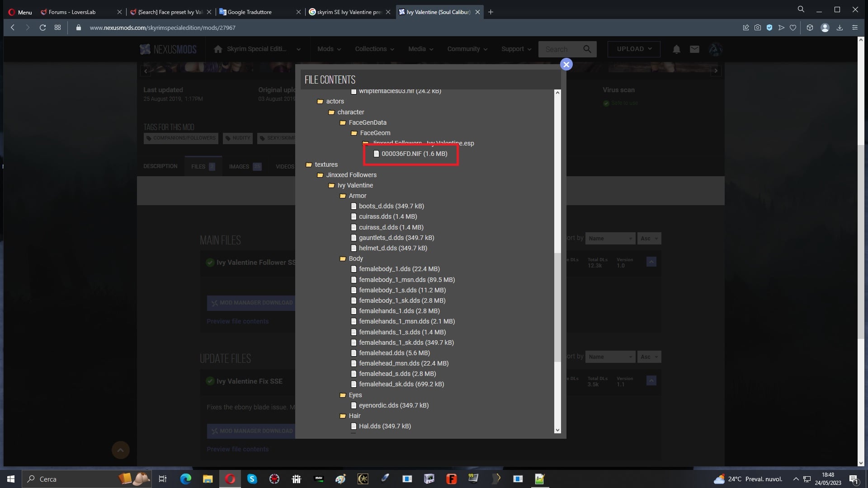Open the Media dropdown menu
The image size is (868, 488).
[420, 49]
